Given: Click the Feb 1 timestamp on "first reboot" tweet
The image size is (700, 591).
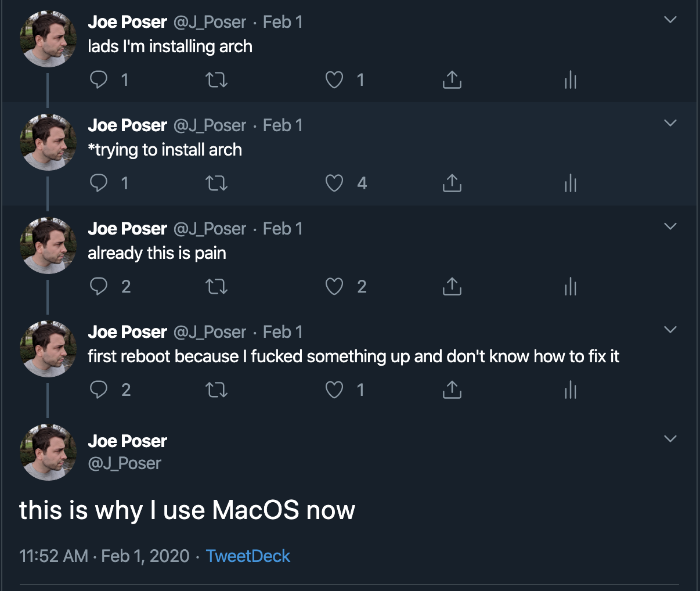Looking at the screenshot, I should click(x=283, y=332).
